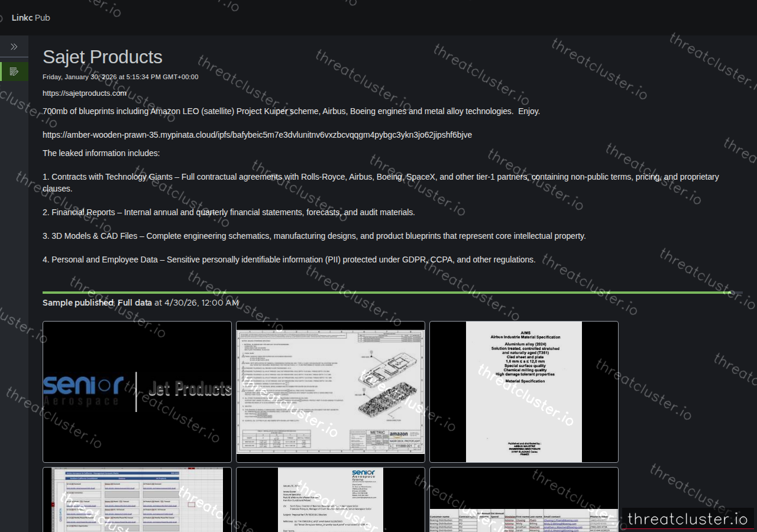This screenshot has width=757, height=532.
Task: Open the sajetproducts.com URL
Action: 85,93
